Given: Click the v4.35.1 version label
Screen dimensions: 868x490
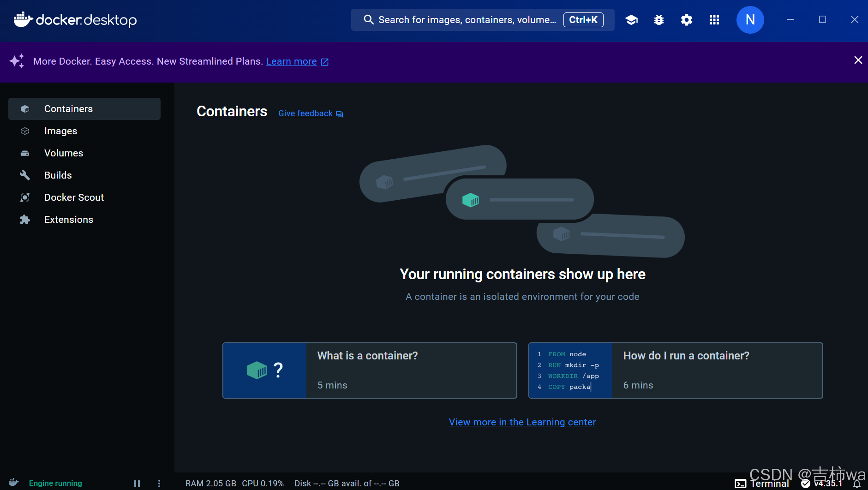Looking at the screenshot, I should [x=828, y=484].
